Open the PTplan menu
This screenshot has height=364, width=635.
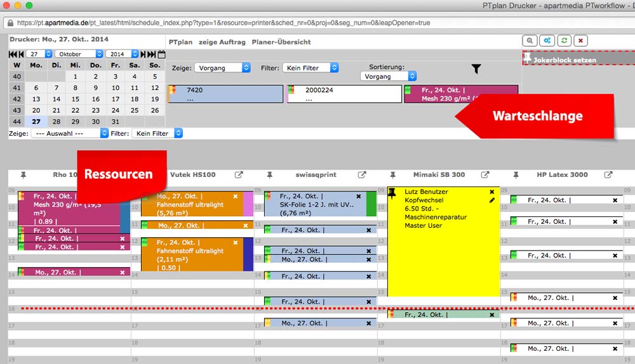point(180,42)
